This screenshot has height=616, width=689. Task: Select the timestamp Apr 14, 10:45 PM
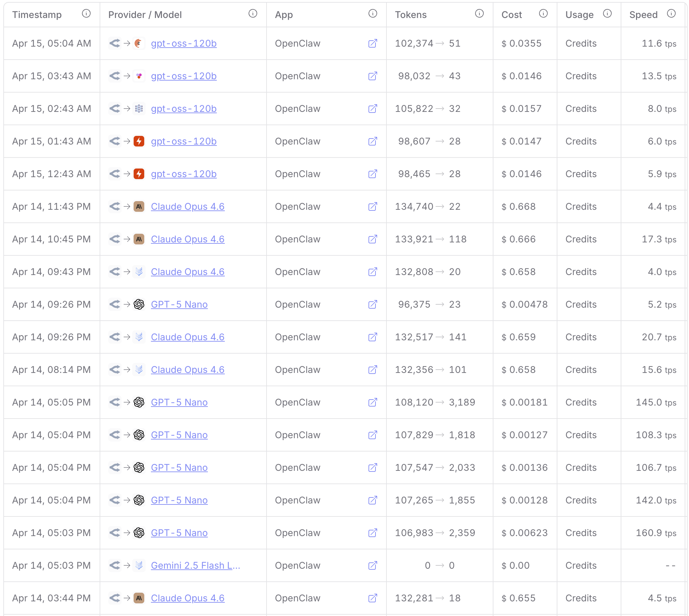click(x=51, y=239)
